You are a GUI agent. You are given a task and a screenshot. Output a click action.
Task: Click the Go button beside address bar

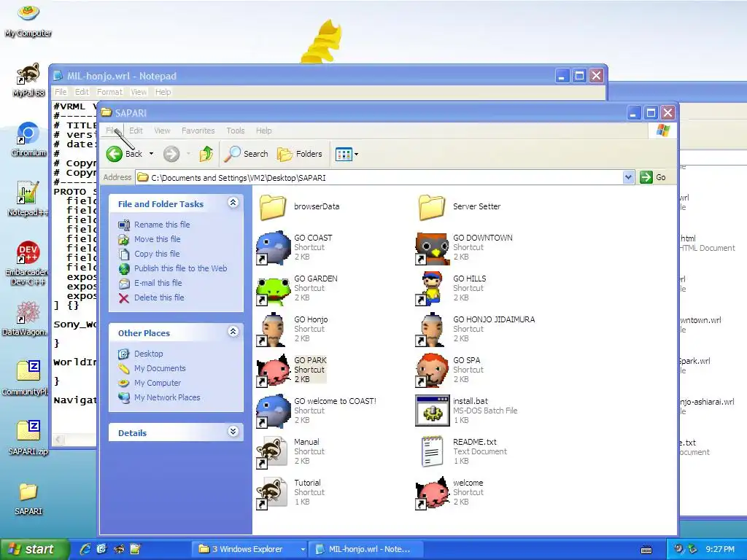653,178
